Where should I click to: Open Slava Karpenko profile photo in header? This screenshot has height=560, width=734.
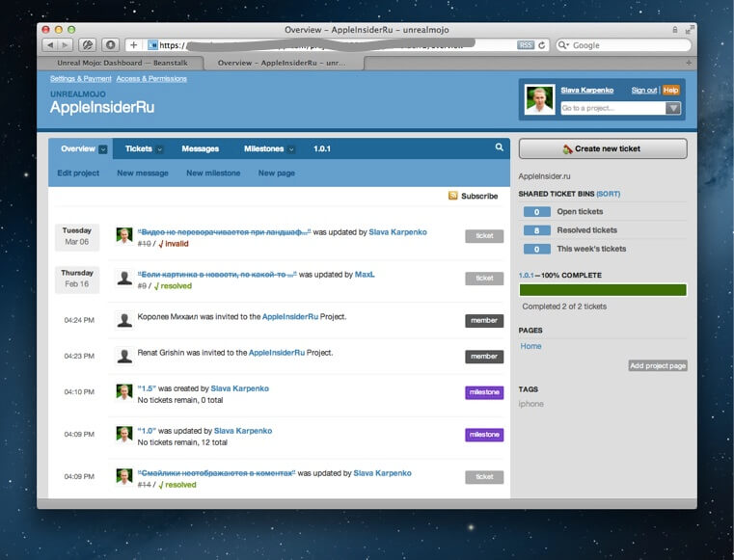539,99
